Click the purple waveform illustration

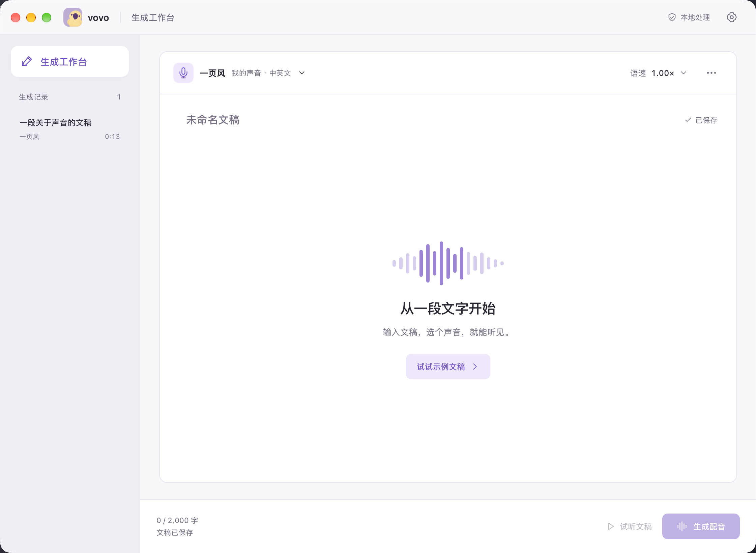(448, 263)
